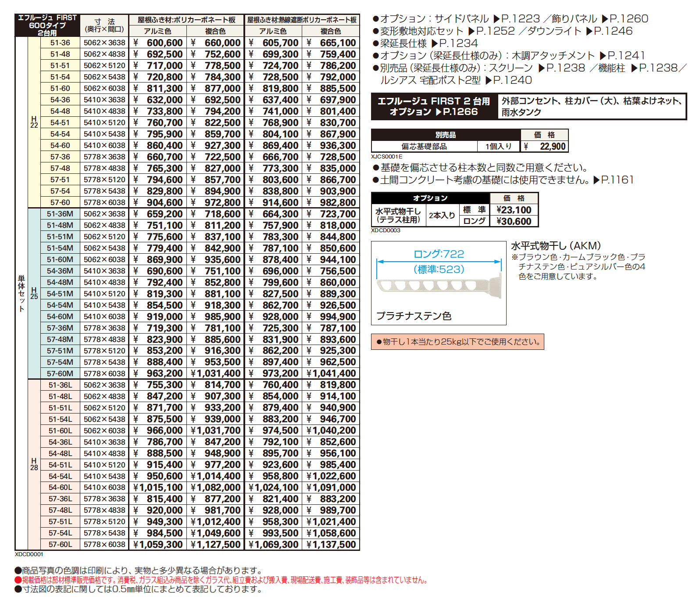The height and width of the screenshot is (604, 700).
Task: Click the H22 height group label
Action: coord(34,122)
